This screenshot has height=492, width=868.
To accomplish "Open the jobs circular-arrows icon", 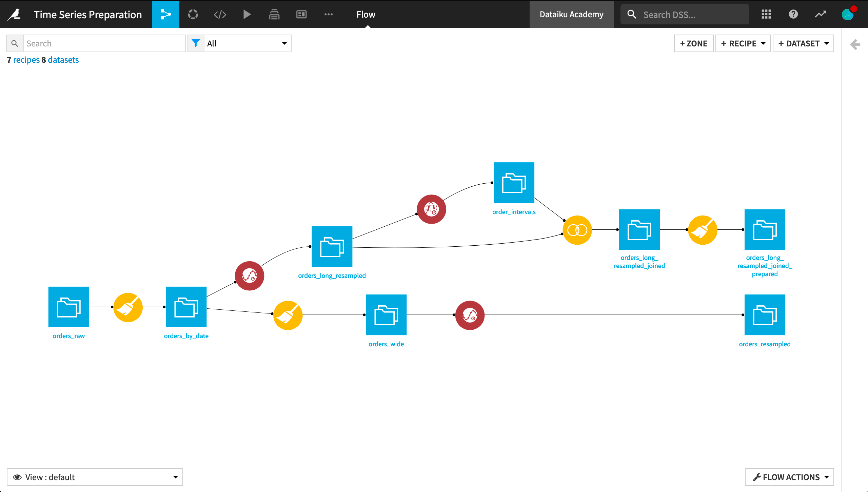I will (193, 14).
